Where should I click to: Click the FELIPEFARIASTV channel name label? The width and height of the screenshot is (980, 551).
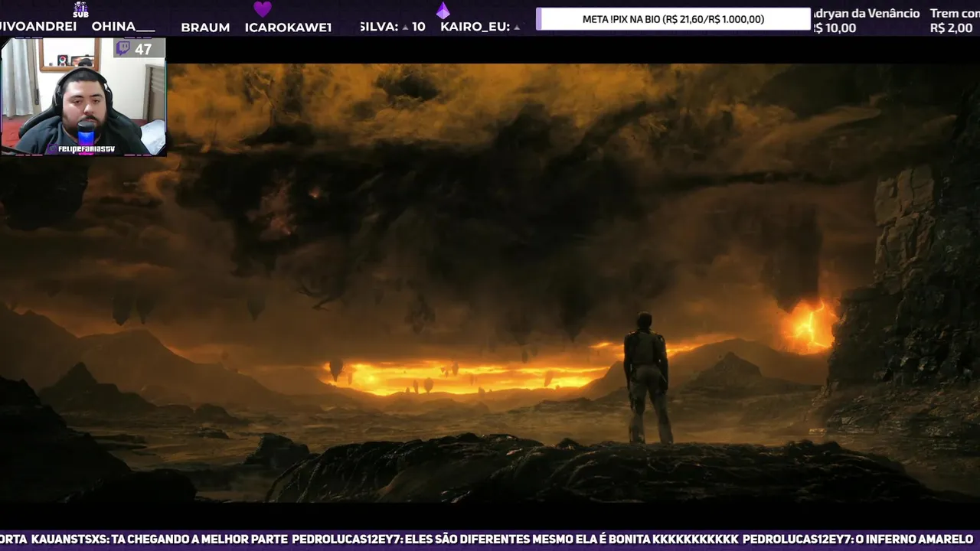pos(87,149)
